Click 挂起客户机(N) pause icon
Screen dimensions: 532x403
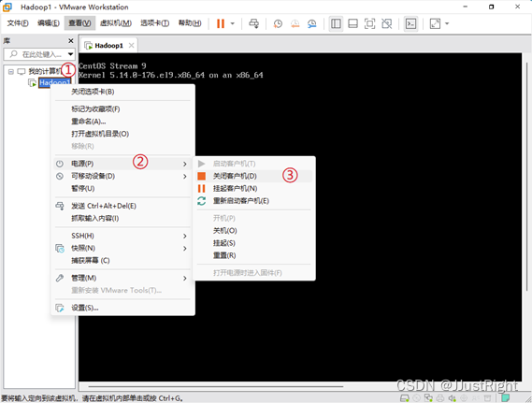point(202,189)
